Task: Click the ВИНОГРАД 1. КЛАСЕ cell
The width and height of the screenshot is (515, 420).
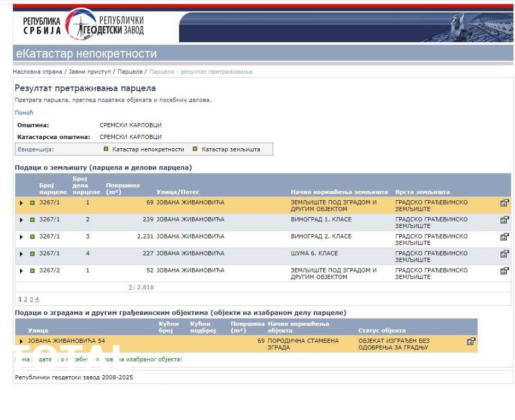Action: pos(321,219)
